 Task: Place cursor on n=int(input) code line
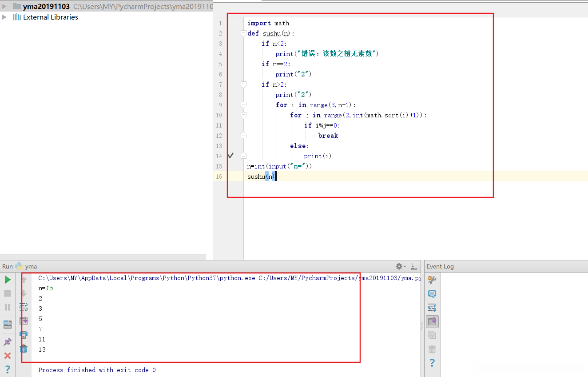pyautogui.click(x=280, y=166)
